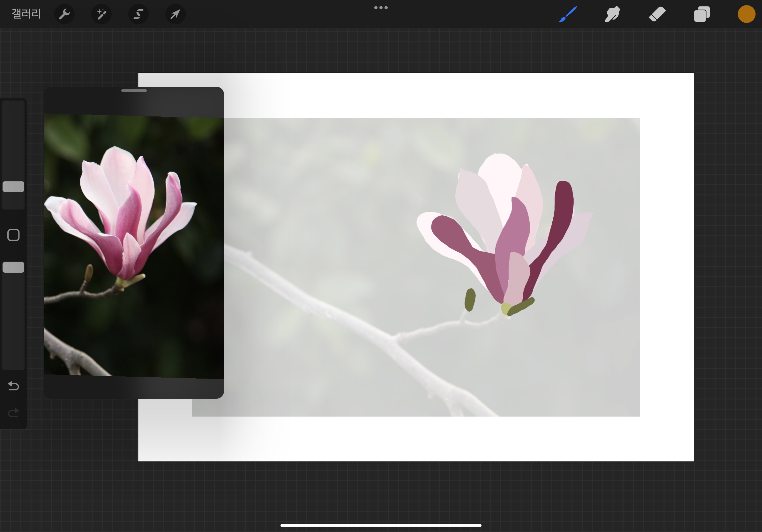The height and width of the screenshot is (532, 762).
Task: Click the brush size slider handle
Action: tap(13, 186)
